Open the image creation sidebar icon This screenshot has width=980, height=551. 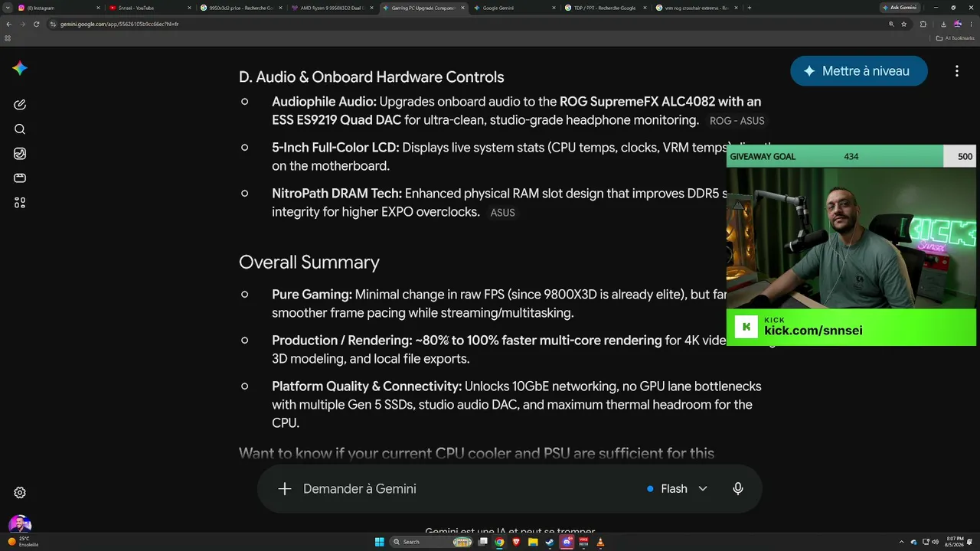pyautogui.click(x=20, y=154)
